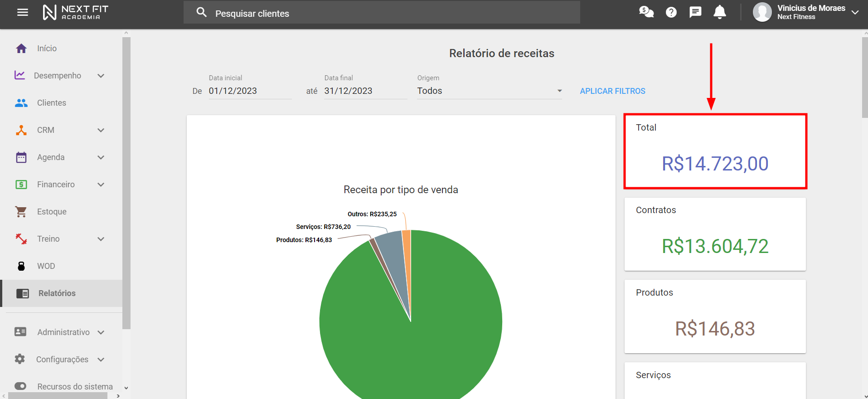Click the Financeiro money icon
Image resolution: width=868 pixels, height=399 pixels.
(x=21, y=185)
